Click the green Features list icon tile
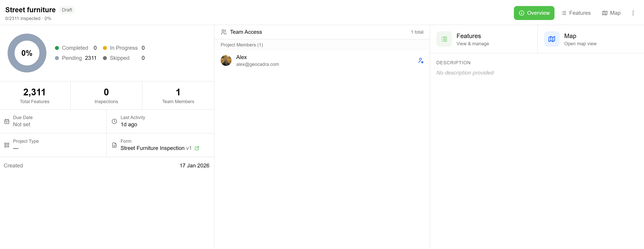 444,39
